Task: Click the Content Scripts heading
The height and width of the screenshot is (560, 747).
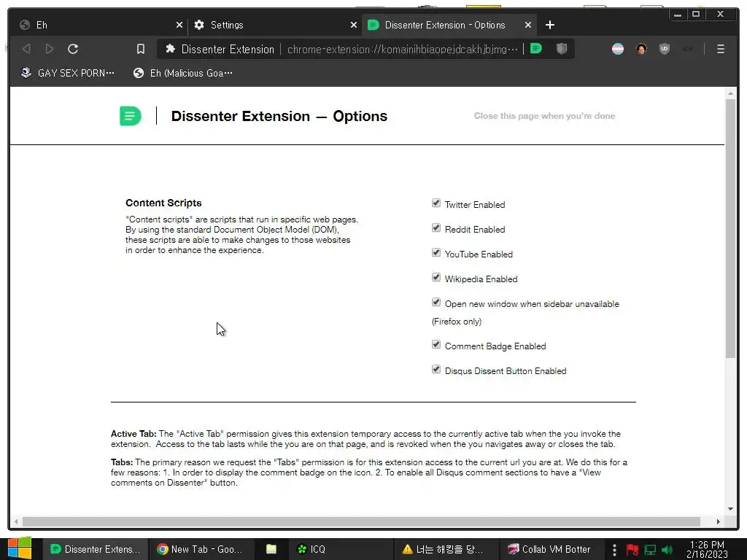Action: click(x=163, y=203)
